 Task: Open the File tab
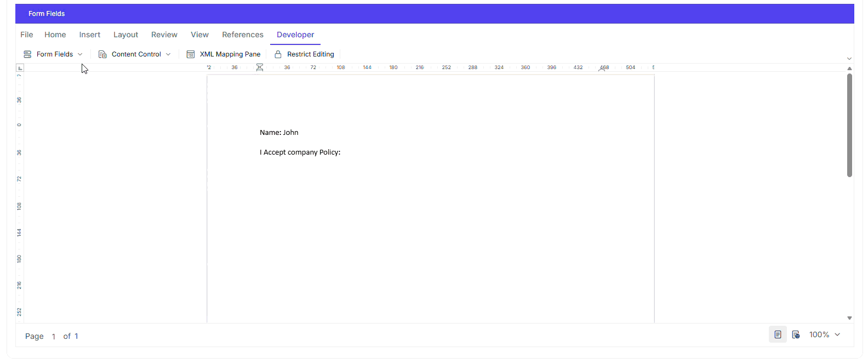coord(26,35)
